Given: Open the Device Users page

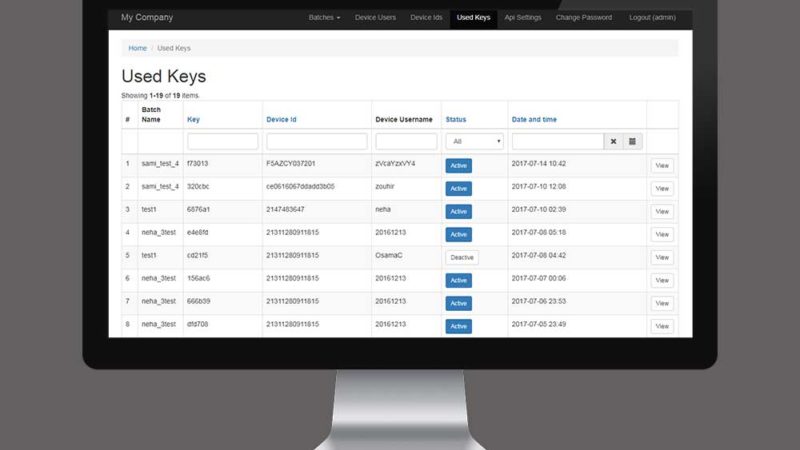Looking at the screenshot, I should [x=376, y=18].
